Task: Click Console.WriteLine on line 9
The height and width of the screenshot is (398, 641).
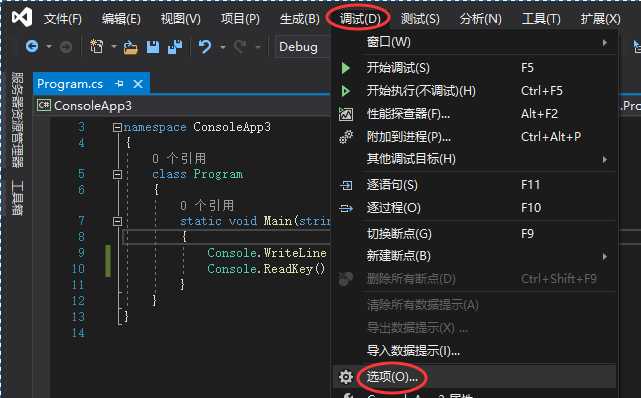Action: coord(267,253)
